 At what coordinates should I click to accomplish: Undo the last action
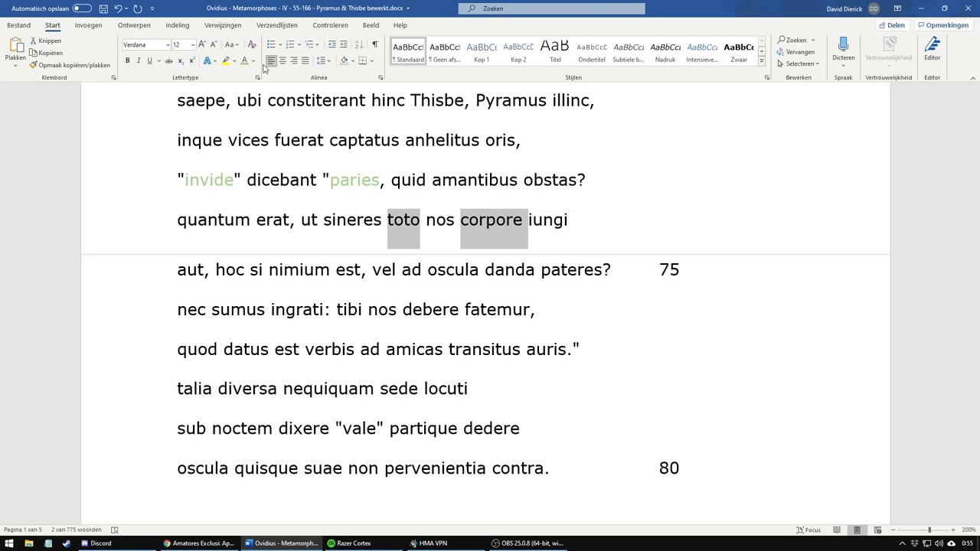coord(118,8)
